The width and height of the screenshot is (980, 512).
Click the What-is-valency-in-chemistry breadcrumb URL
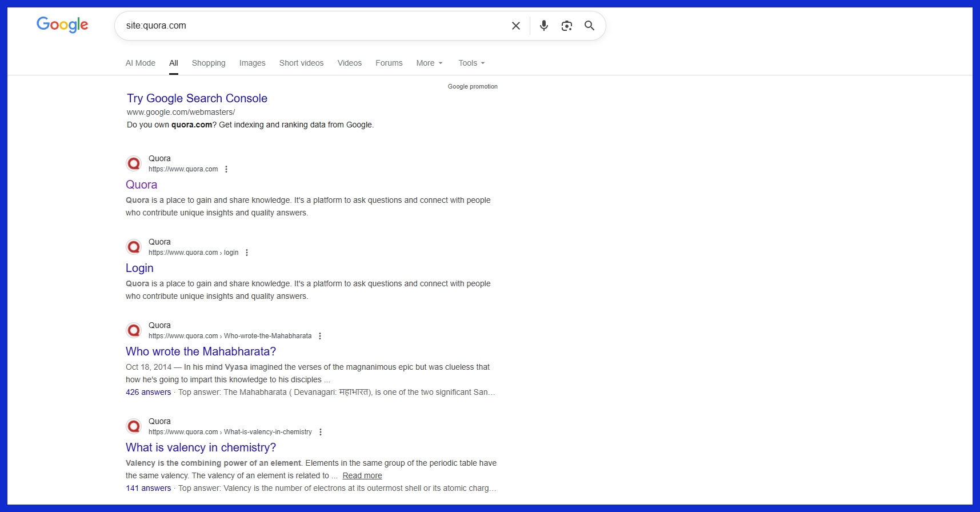230,432
